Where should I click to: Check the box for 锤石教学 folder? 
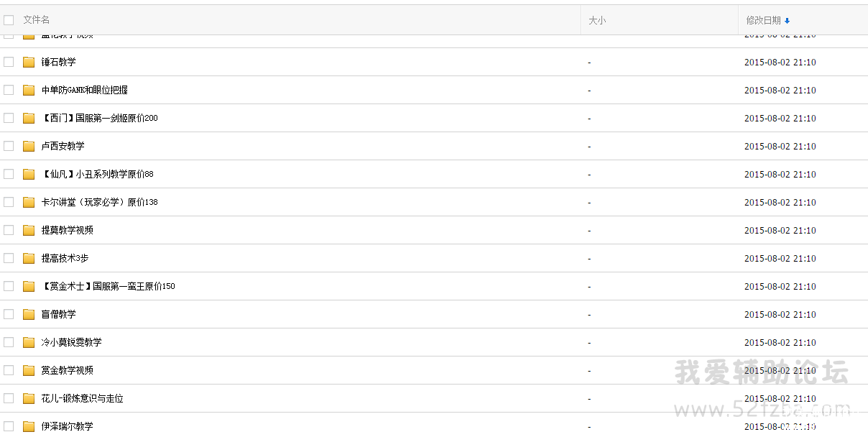coord(9,62)
